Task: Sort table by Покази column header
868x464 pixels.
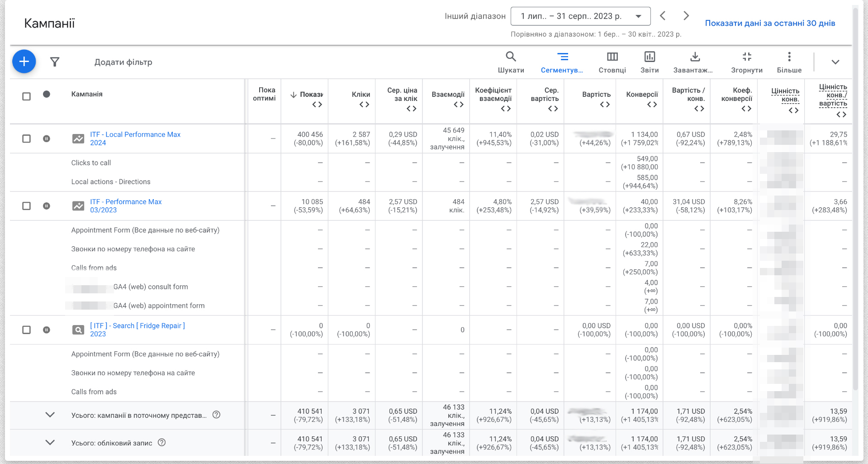Action: pos(311,94)
